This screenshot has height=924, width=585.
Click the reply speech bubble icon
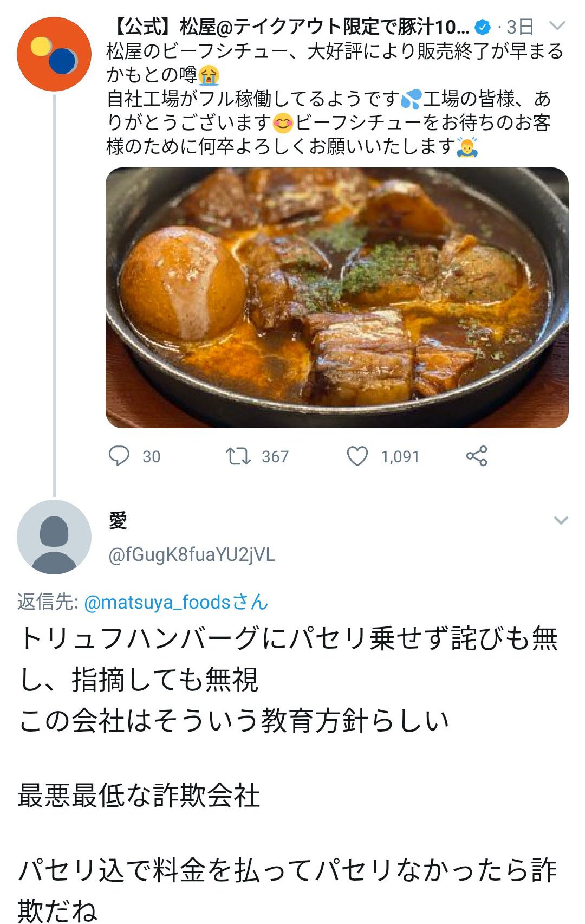pos(119,456)
